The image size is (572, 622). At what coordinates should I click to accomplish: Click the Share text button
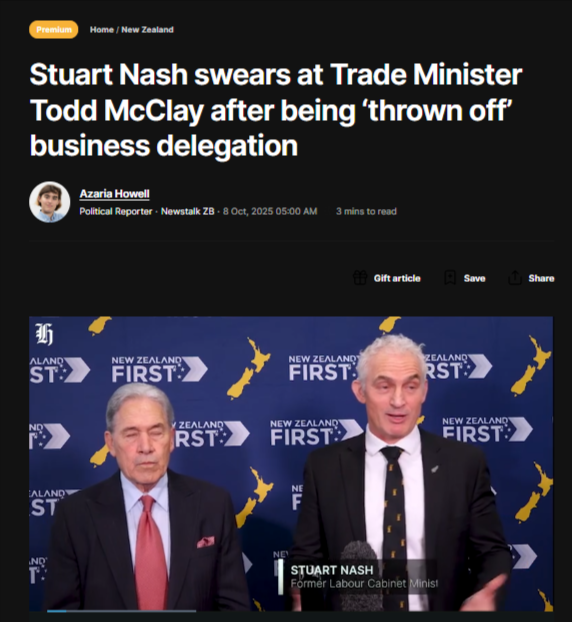pos(541,278)
